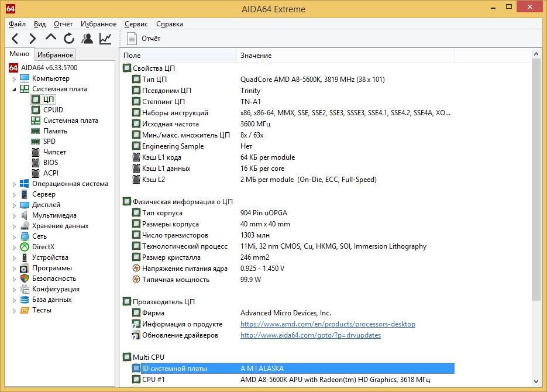547x392 pixels.
Task: Click the BIOS chip icon in the tree
Action: click(36, 163)
